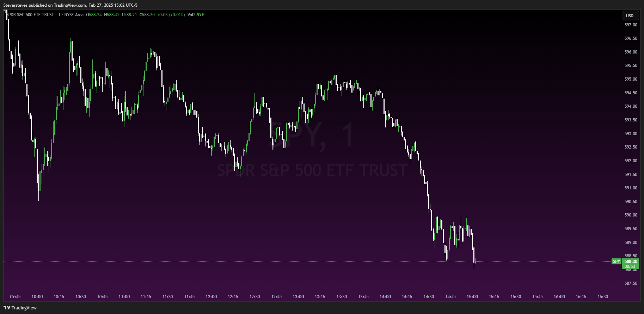The width and height of the screenshot is (644, 314).
Task: Click the 10:45 time axis label
Action: coord(102,297)
